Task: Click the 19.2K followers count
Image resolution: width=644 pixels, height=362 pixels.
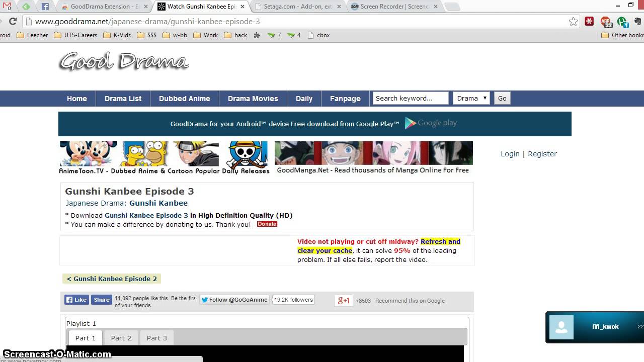Action: tap(294, 300)
